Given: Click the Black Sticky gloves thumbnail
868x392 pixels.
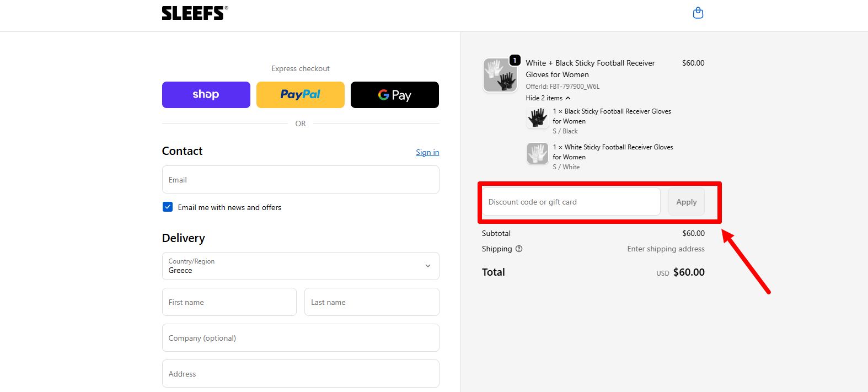Looking at the screenshot, I should pos(537,117).
